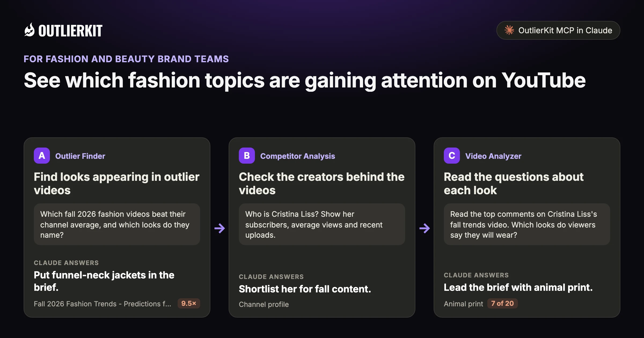Click the top comments prompt box
The height and width of the screenshot is (338, 644).
click(x=527, y=224)
